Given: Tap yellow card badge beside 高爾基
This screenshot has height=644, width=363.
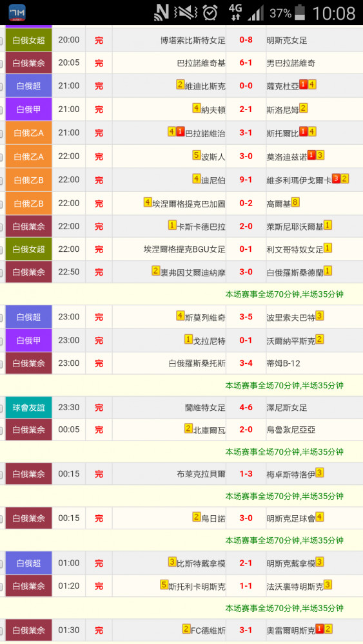Looking at the screenshot, I should (295, 202).
